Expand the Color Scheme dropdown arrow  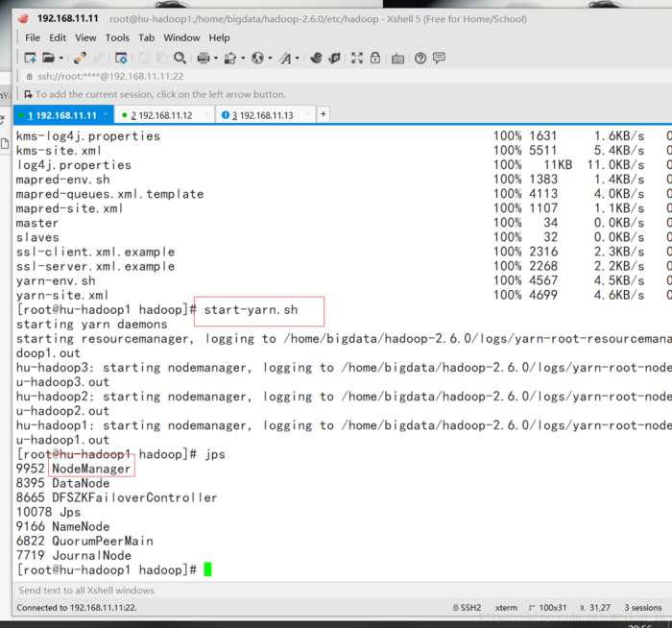(243, 58)
